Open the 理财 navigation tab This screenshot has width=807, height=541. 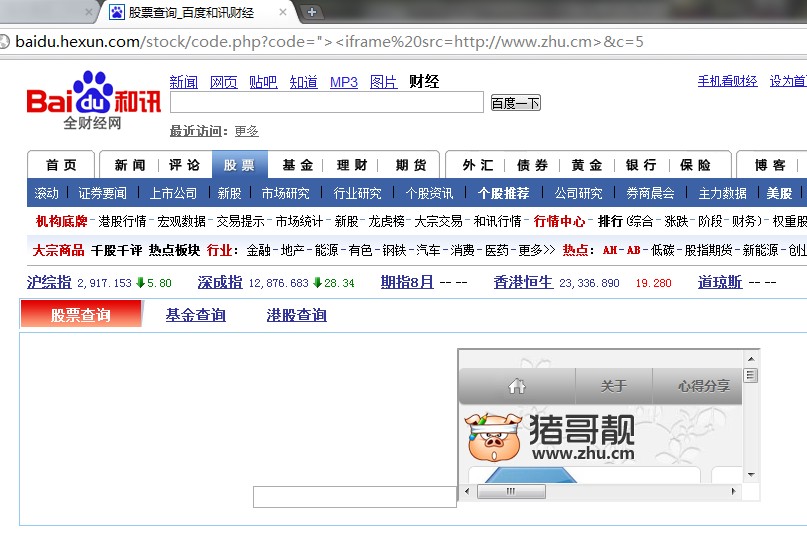(x=353, y=165)
